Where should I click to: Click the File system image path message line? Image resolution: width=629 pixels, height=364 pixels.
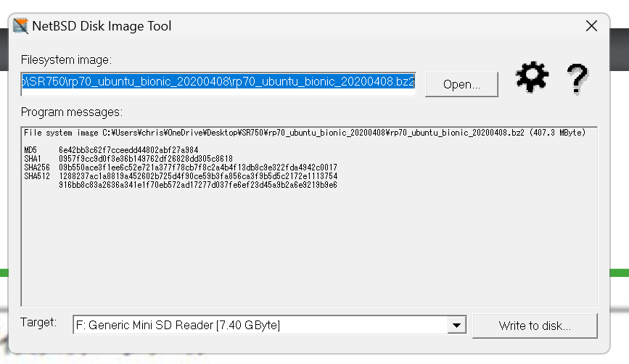pos(305,133)
